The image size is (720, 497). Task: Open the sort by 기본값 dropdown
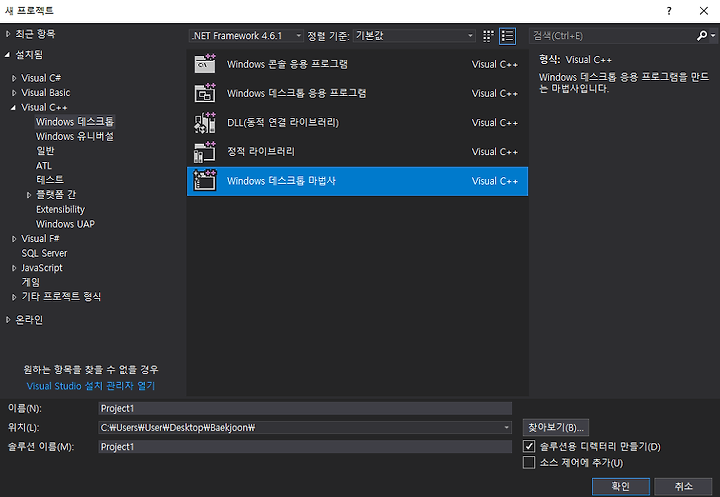pyautogui.click(x=414, y=35)
